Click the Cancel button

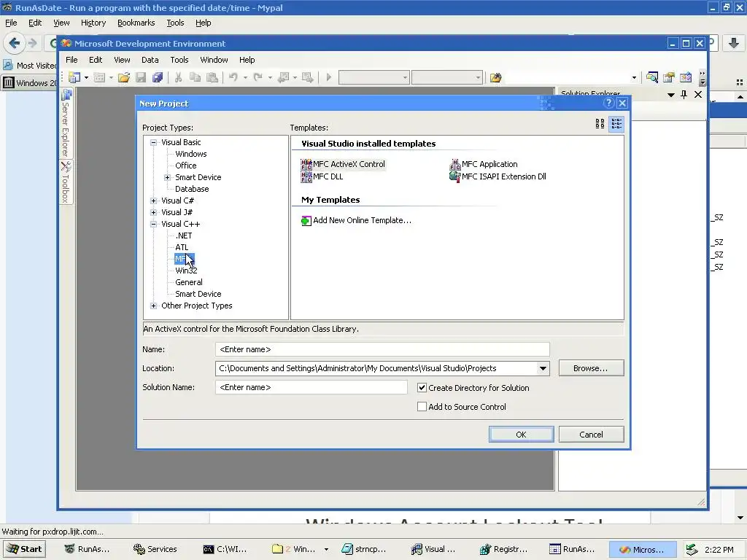[x=591, y=435]
